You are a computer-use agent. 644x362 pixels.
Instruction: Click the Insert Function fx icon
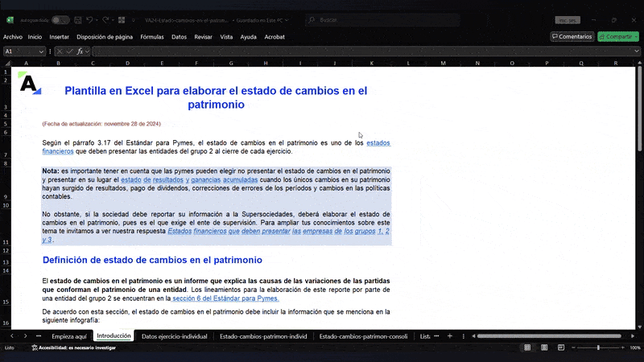80,51
